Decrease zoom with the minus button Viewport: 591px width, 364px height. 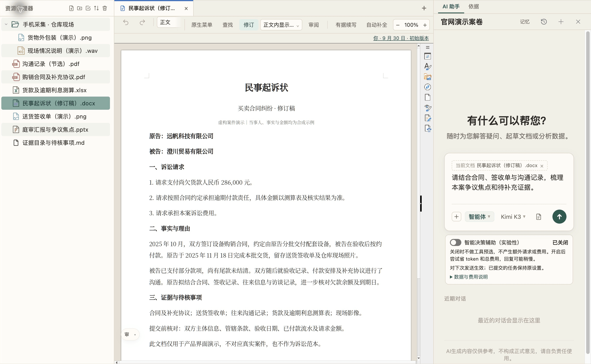click(398, 25)
